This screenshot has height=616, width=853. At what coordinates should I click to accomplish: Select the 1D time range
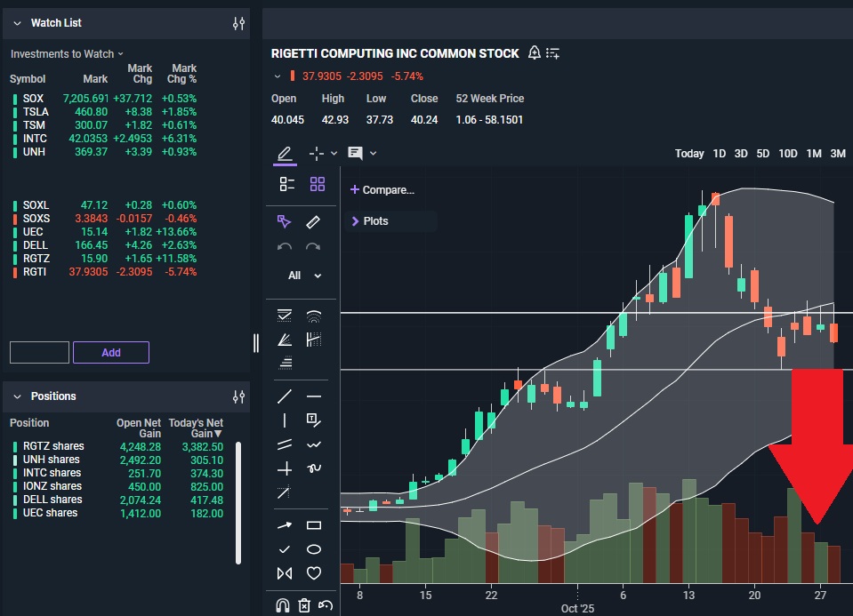click(720, 154)
